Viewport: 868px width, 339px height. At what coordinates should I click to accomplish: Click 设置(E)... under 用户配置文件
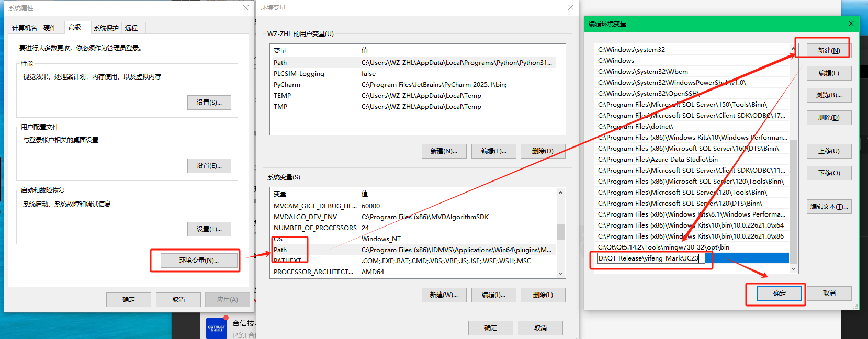pos(209,166)
